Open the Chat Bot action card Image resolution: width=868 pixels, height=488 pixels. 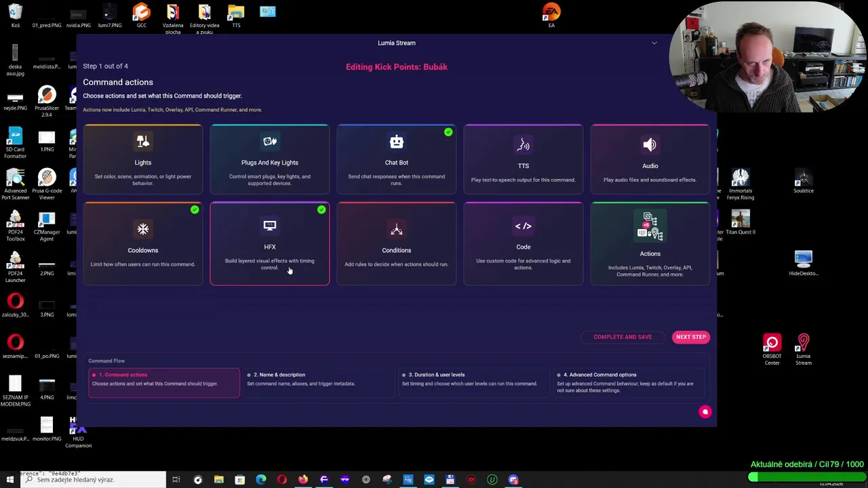pyautogui.click(x=396, y=159)
